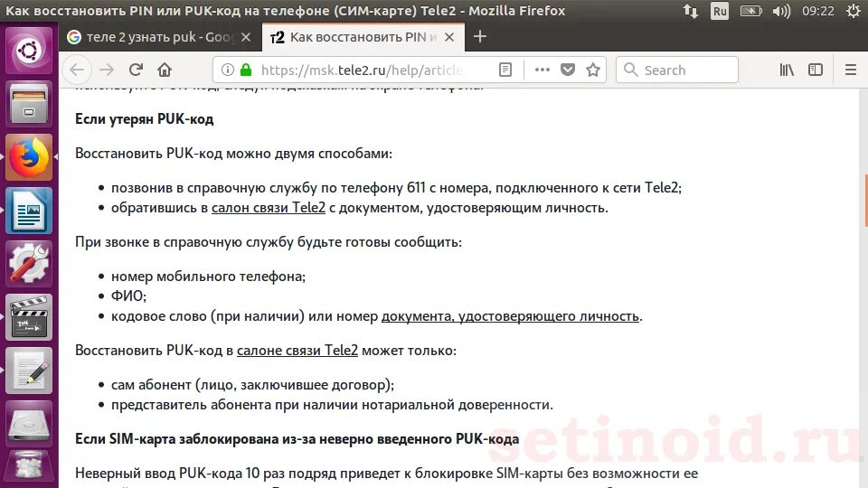Reload the current Tele2 page
The image size is (868, 488).
(137, 70)
